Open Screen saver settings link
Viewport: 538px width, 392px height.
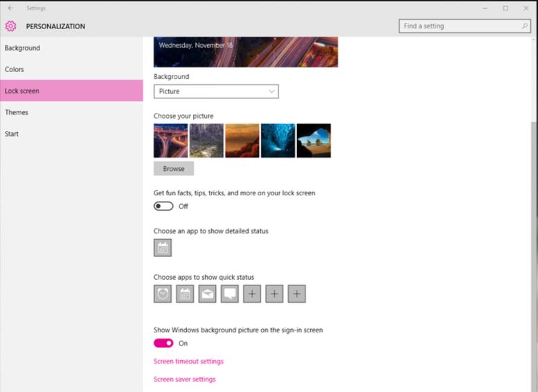(185, 379)
